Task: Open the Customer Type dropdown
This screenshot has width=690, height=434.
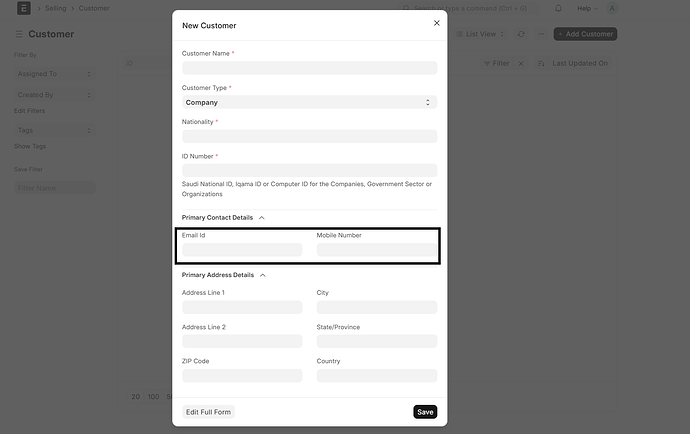Action: click(309, 102)
